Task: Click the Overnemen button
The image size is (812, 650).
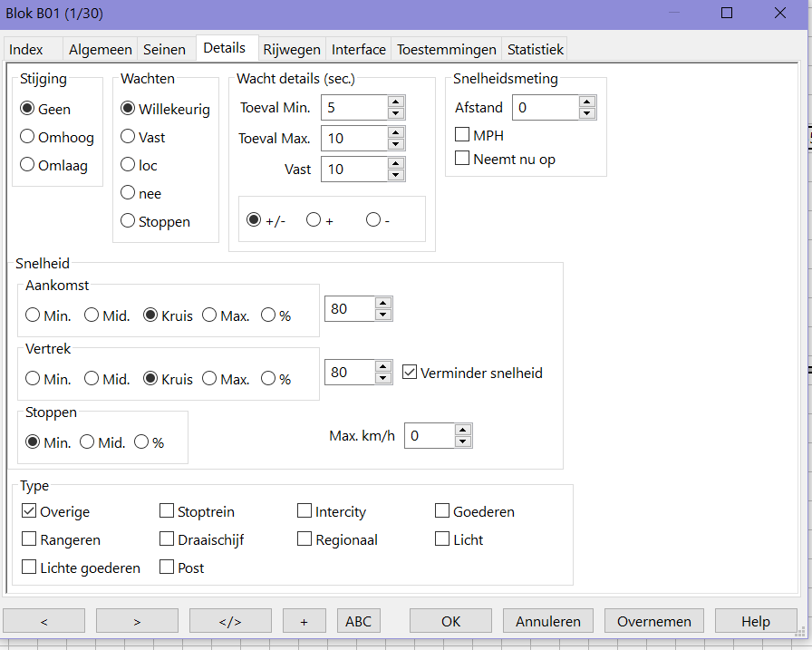Action: click(x=653, y=621)
